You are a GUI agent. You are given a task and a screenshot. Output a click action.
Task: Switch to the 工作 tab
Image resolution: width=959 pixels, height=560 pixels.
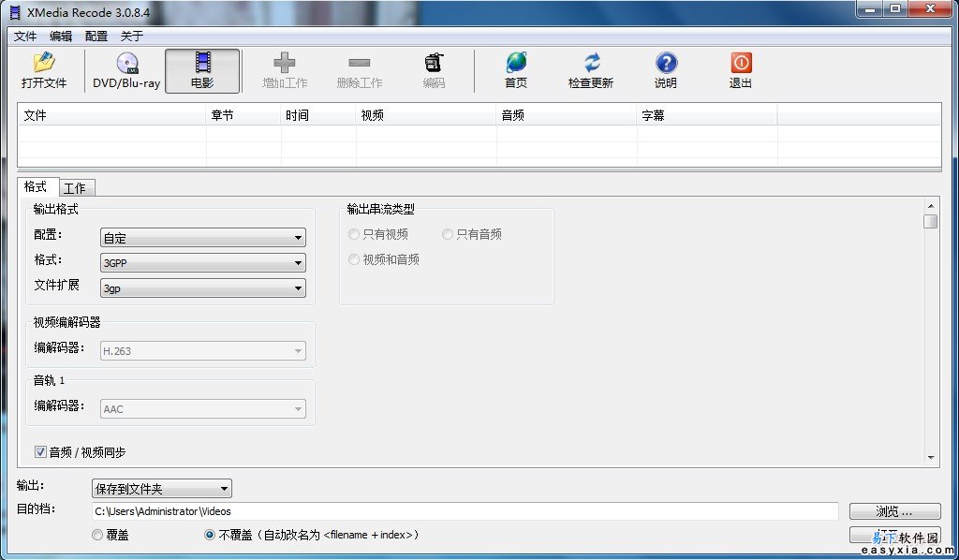point(75,188)
